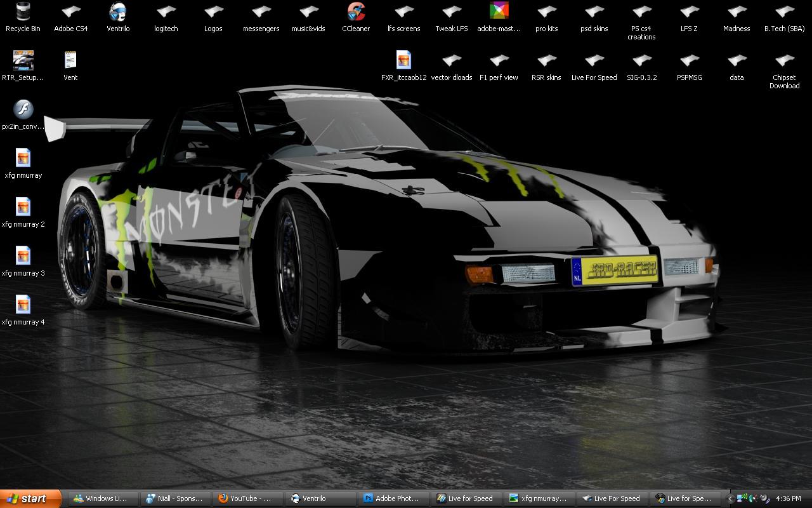Launch Ventrilo from its desktop shortcut
The width and height of the screenshot is (812, 508).
(x=118, y=17)
